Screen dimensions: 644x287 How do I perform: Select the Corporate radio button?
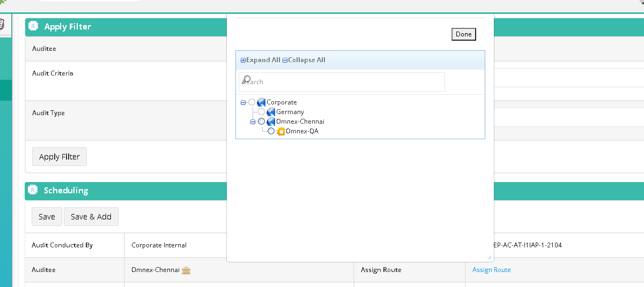(x=252, y=102)
